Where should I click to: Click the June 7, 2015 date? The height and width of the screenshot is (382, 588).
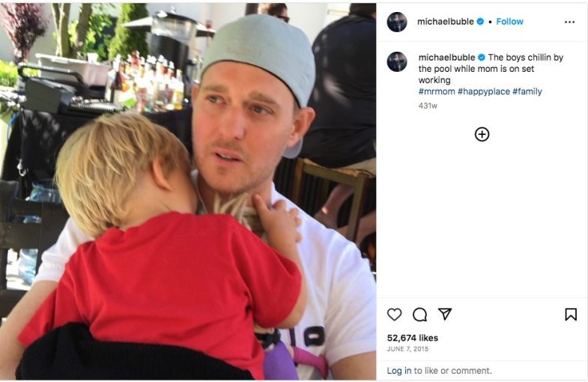tap(407, 349)
